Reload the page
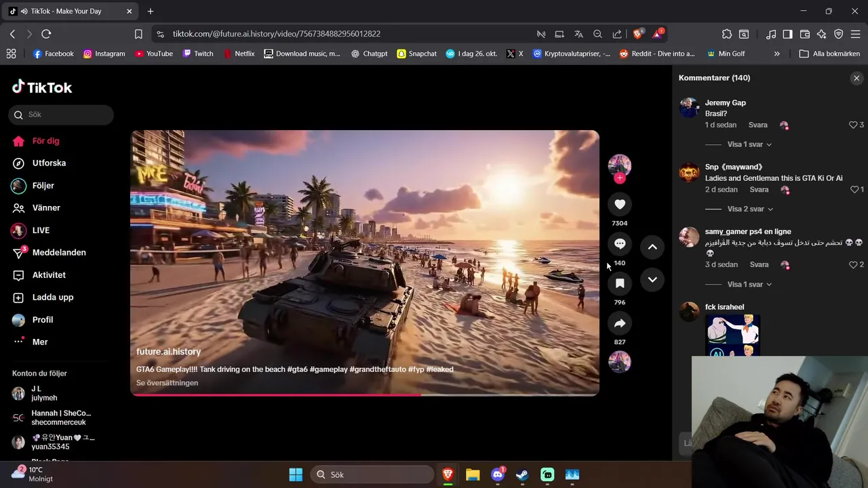This screenshot has width=868, height=488. point(46,34)
